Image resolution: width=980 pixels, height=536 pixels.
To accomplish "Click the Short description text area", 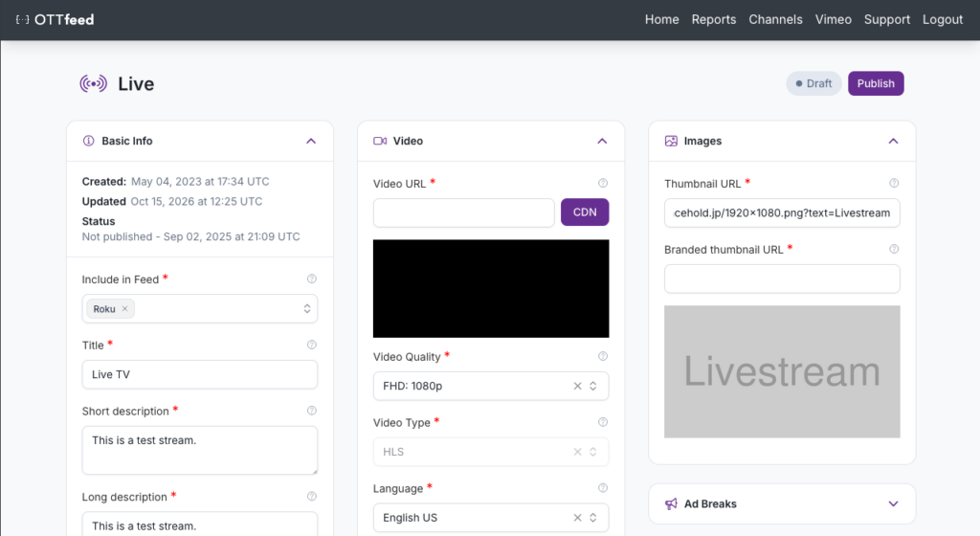I will pyautogui.click(x=200, y=450).
